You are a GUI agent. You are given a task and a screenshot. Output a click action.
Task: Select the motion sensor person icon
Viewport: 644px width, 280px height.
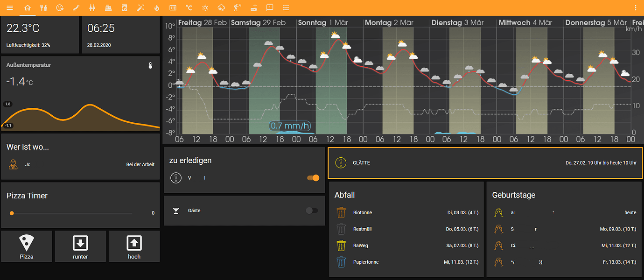tap(236, 7)
